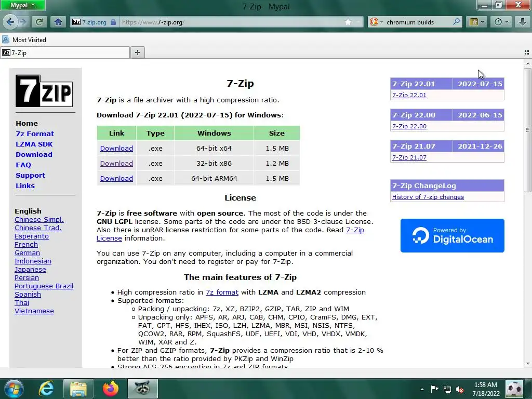
Task: Select the 7-Zip browser tab
Action: 65,52
